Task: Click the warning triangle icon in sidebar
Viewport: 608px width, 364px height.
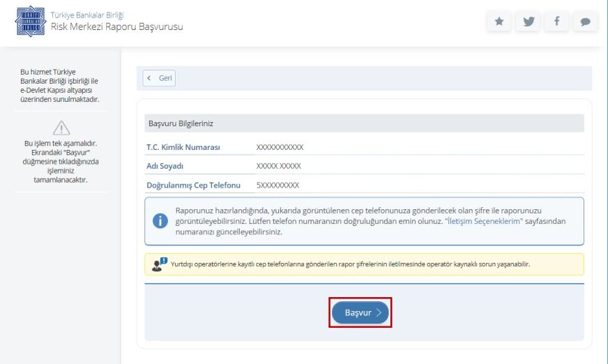Action: pos(61,128)
